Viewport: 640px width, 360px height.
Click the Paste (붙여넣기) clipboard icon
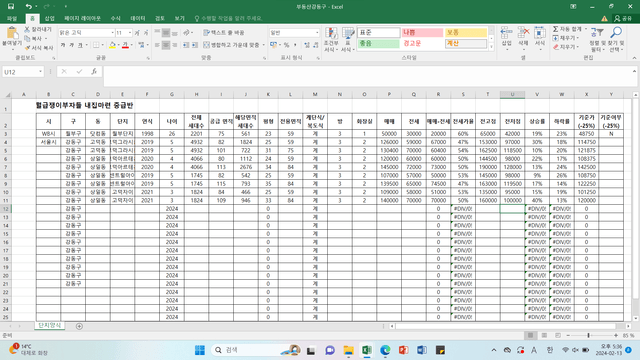click(12, 33)
